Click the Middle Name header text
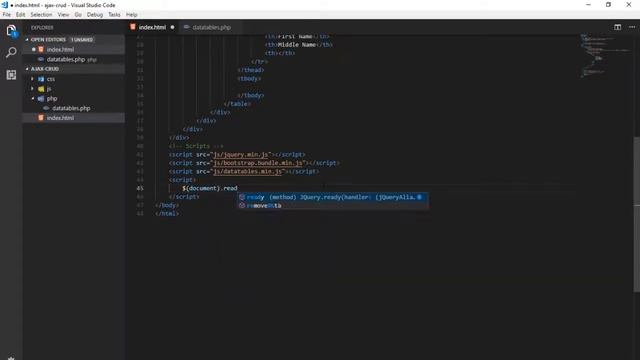640x360 pixels. (297, 44)
